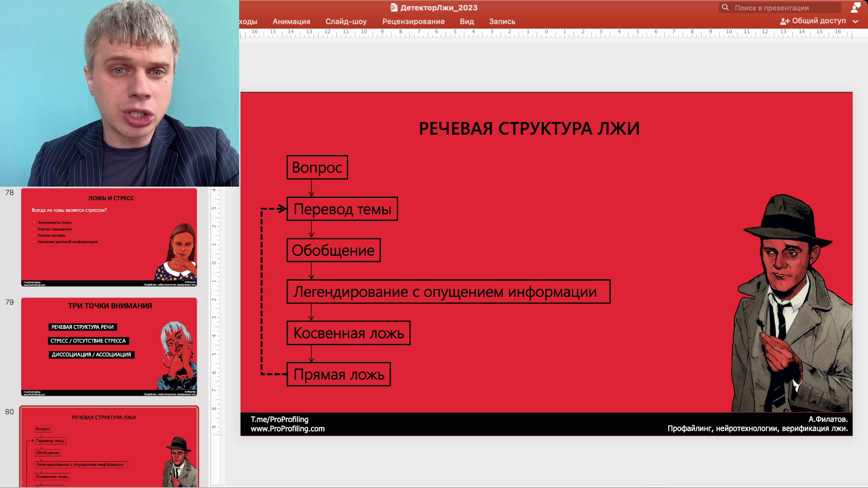The width and height of the screenshot is (868, 488).
Task: Click the T.me/ProProfiling text on the slide
Action: pos(279,419)
